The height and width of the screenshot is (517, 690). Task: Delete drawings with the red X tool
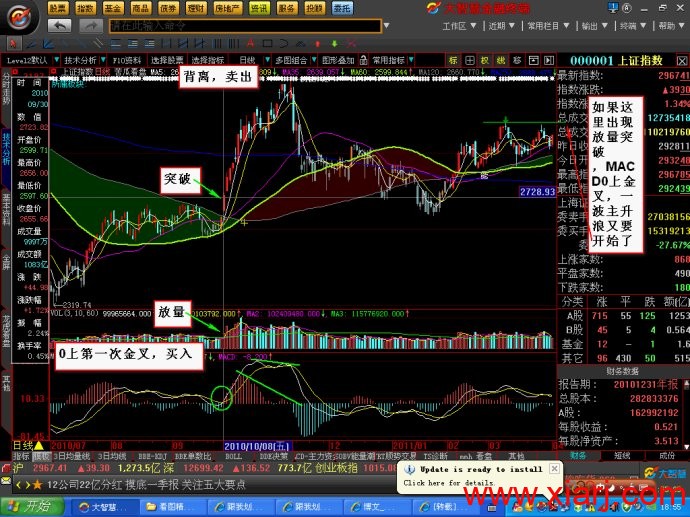coord(351,44)
